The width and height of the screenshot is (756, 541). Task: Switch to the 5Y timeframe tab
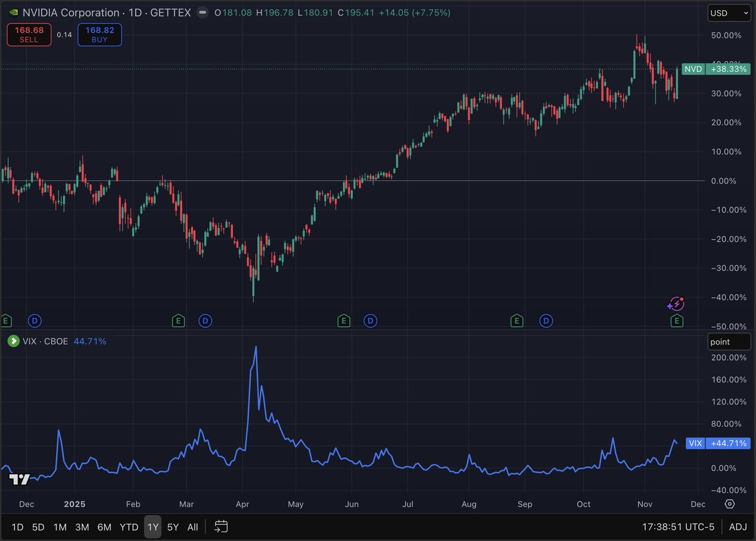(173, 527)
